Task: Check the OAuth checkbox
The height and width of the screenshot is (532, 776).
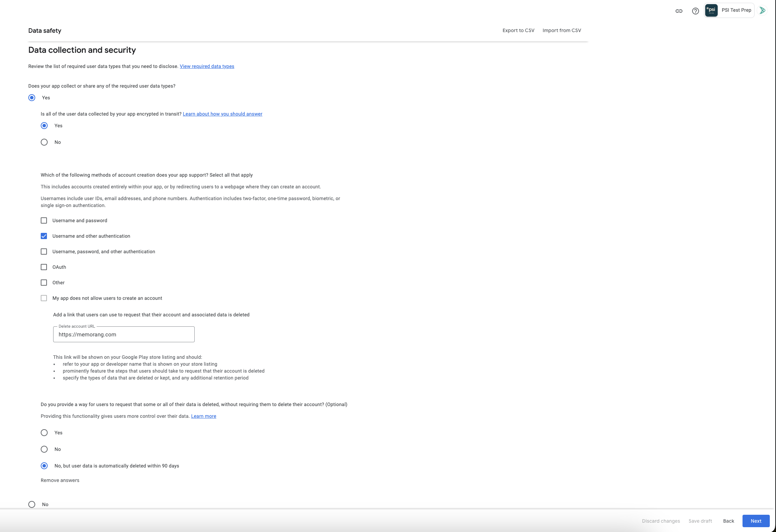Action: pos(44,267)
